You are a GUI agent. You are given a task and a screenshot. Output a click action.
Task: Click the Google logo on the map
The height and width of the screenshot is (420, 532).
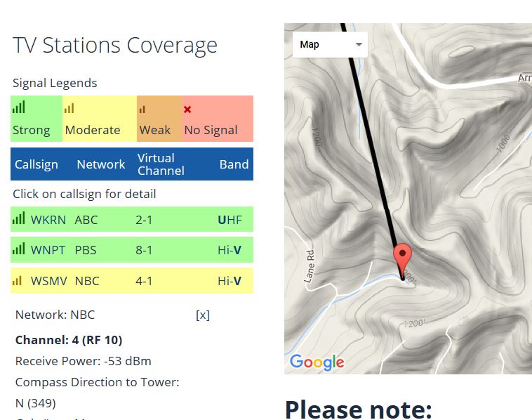coord(317,362)
